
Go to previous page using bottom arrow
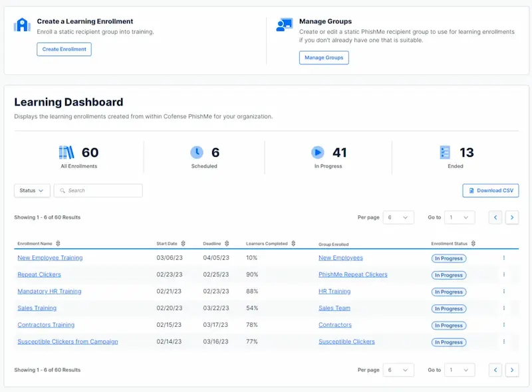pos(495,370)
